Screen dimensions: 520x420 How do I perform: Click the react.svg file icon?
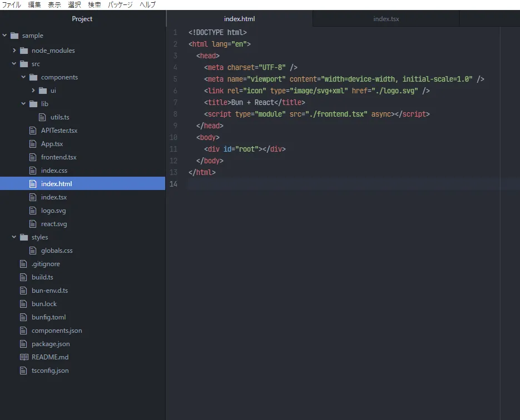click(32, 224)
